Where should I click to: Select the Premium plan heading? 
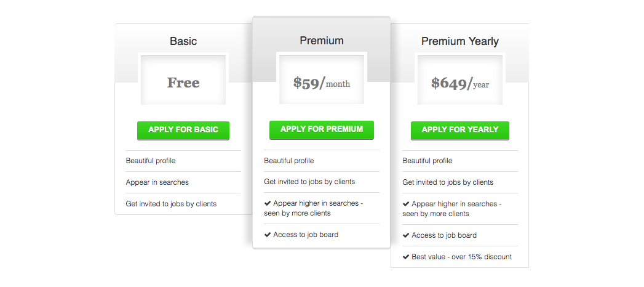(x=321, y=41)
